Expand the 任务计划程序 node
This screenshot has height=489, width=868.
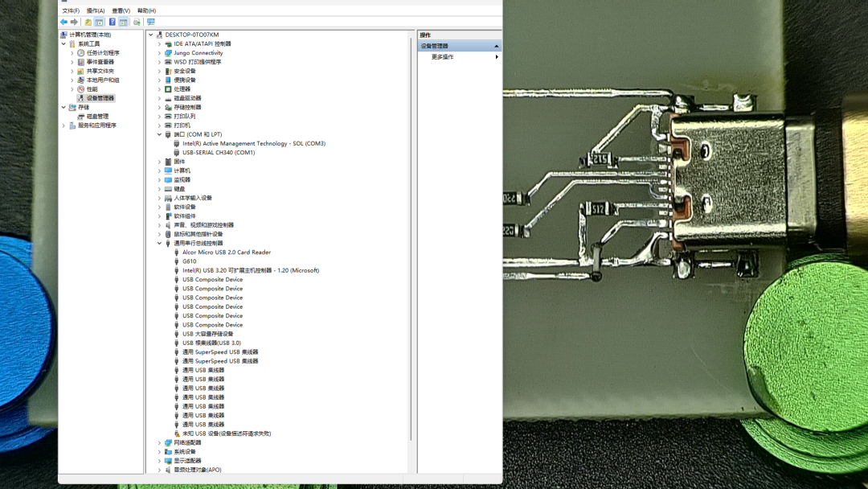click(72, 53)
